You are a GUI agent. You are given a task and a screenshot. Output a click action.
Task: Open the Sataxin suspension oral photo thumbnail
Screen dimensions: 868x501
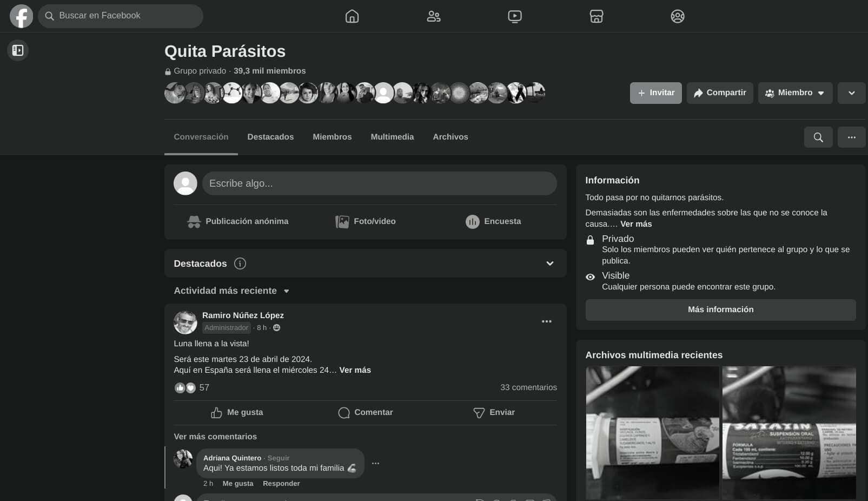tap(789, 433)
